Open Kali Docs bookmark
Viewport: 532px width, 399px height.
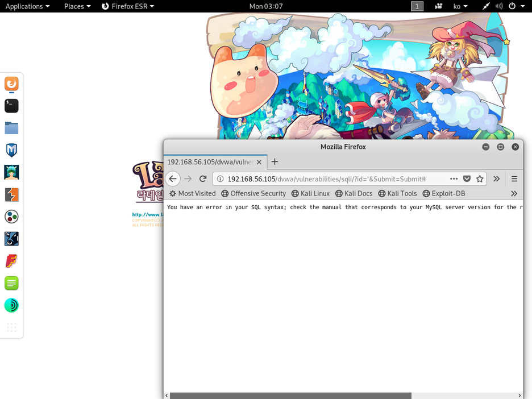click(354, 193)
